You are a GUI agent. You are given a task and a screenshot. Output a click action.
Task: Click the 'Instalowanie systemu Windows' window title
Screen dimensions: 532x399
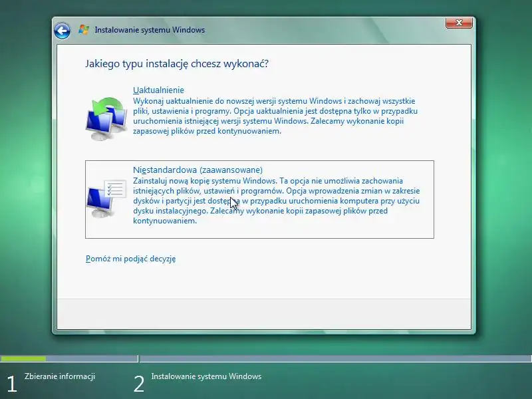tap(150, 30)
